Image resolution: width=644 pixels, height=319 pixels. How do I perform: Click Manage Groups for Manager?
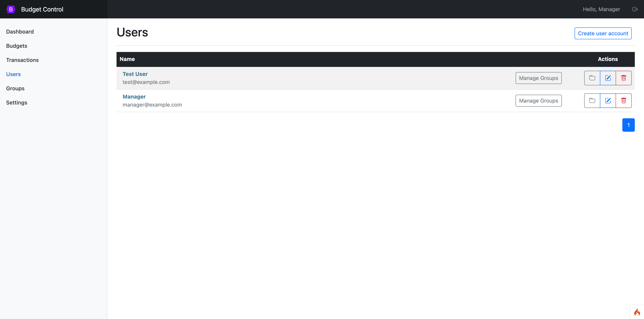coord(538,100)
